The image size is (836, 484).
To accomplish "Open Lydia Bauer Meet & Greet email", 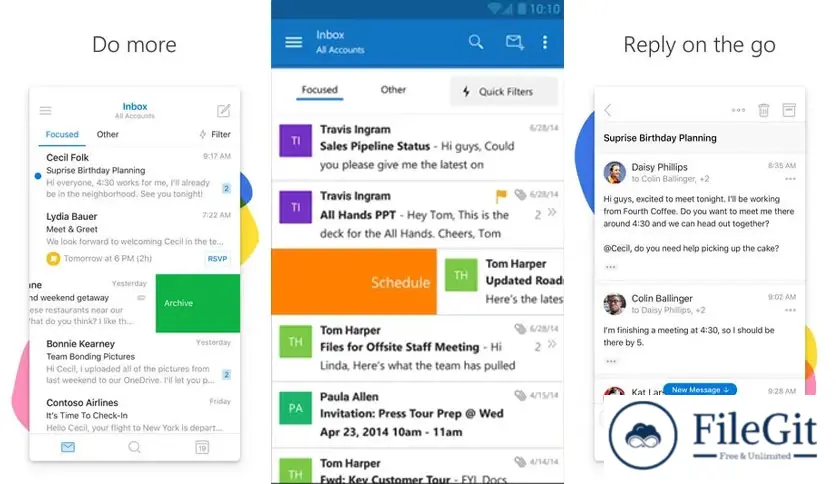I will pos(134,238).
